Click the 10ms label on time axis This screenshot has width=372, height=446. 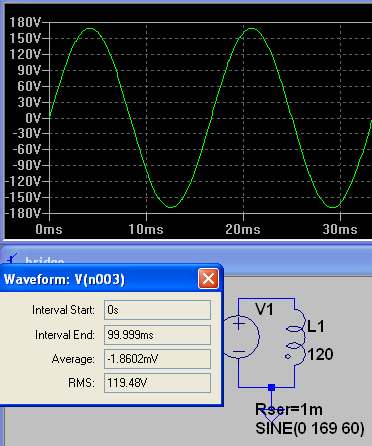(x=146, y=229)
